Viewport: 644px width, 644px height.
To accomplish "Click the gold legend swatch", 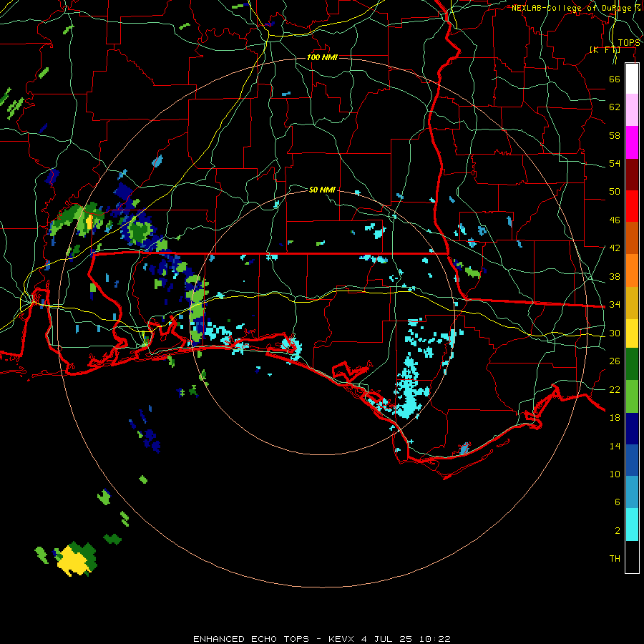I will [x=632, y=303].
